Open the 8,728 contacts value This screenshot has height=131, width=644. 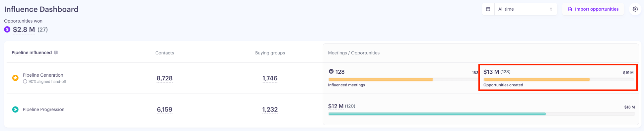pos(164,78)
